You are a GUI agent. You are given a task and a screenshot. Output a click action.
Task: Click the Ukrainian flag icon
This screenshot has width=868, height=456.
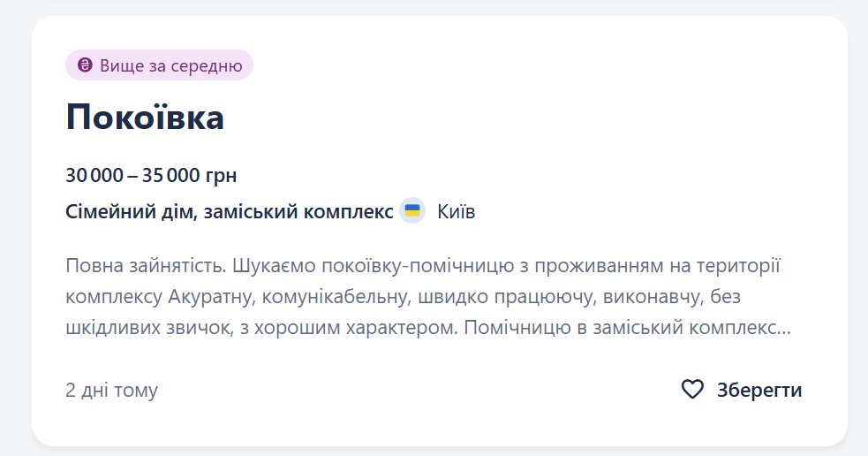412,212
